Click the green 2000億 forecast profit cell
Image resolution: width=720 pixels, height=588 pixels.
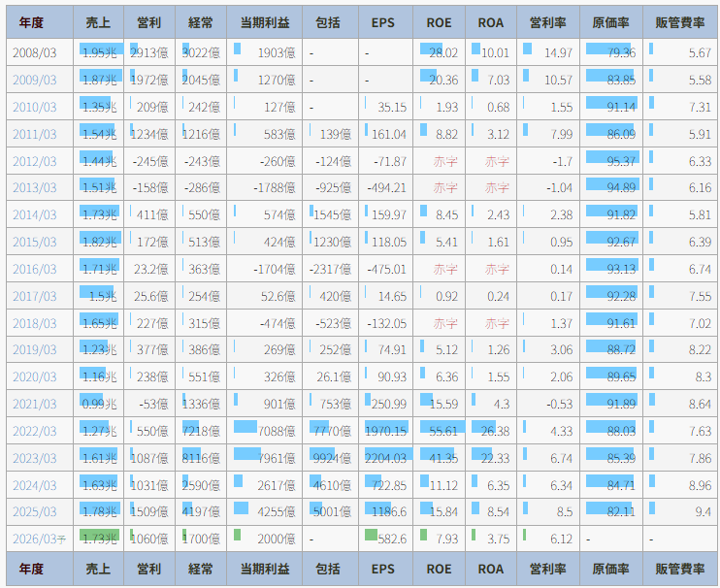click(x=264, y=539)
